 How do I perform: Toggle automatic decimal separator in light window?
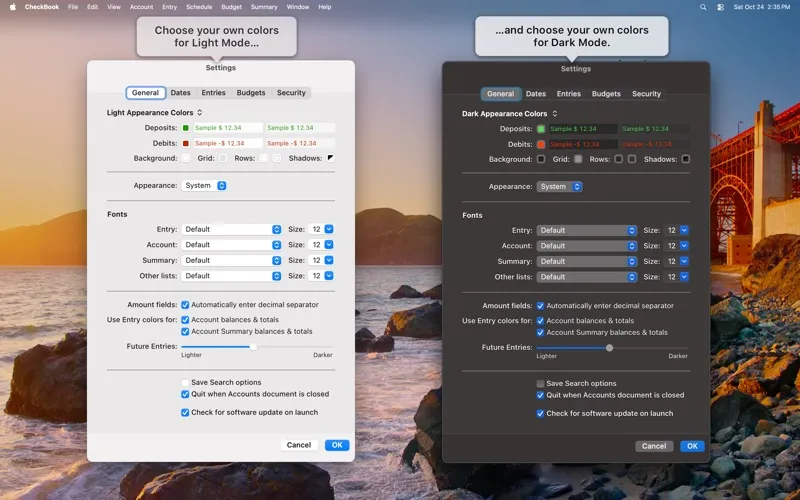[x=185, y=305]
